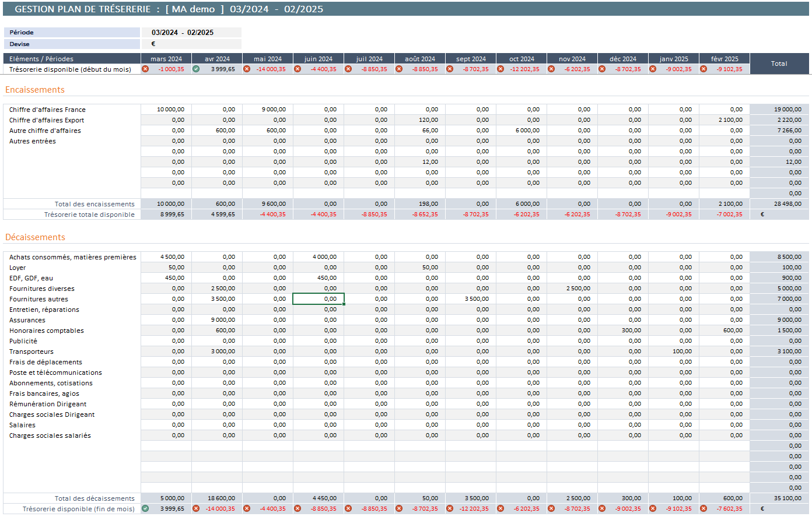812x520 pixels.
Task: Click red X icon in oct 2024 opening cash cell
Action: [501, 69]
